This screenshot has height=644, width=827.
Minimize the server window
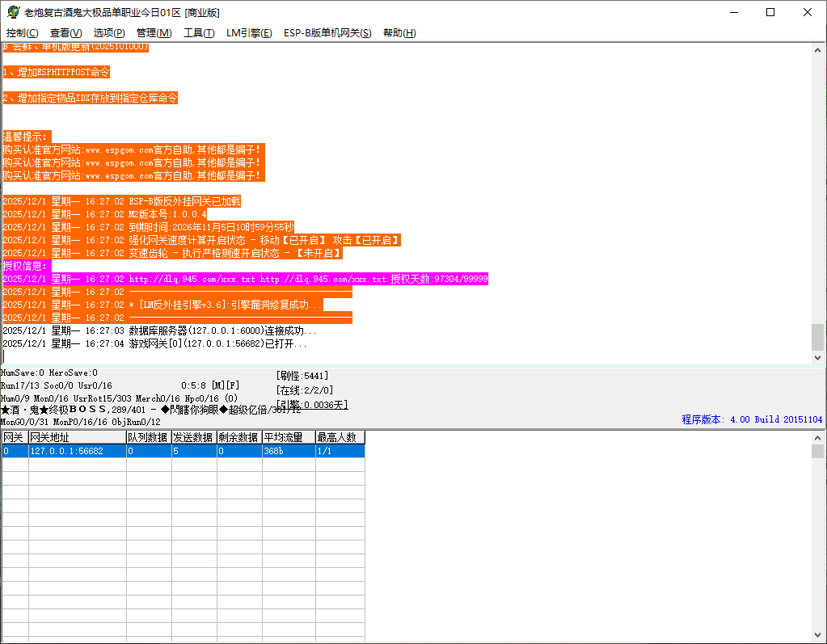click(733, 12)
